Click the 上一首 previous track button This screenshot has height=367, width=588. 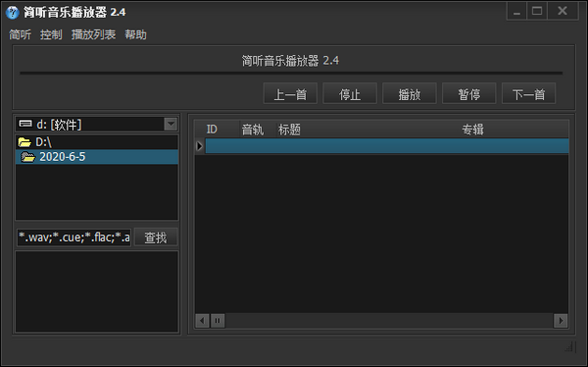click(x=290, y=93)
